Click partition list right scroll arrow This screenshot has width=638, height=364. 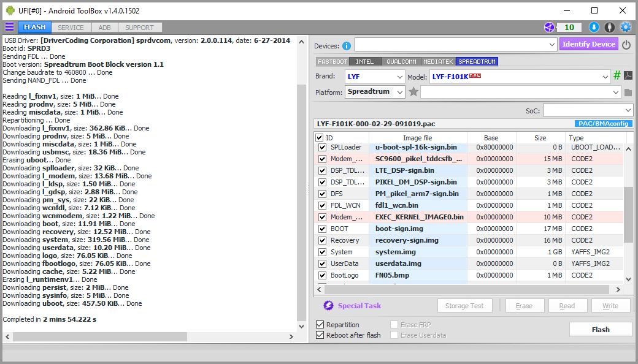pyautogui.click(x=618, y=290)
